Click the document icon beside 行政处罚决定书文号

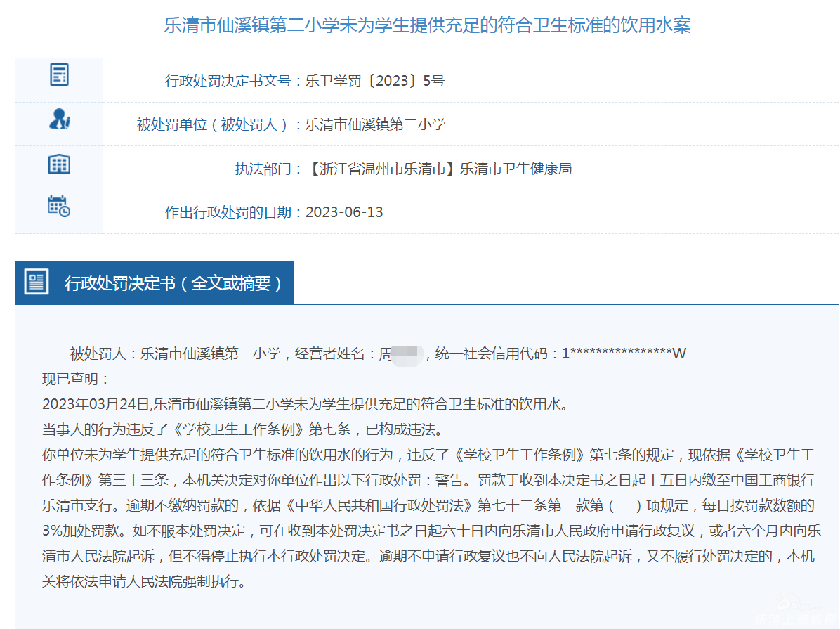coord(60,74)
